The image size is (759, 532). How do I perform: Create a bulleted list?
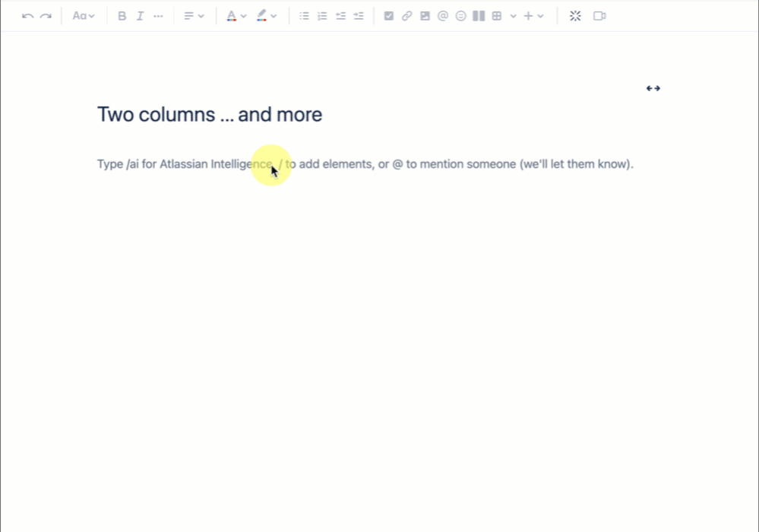click(x=304, y=15)
